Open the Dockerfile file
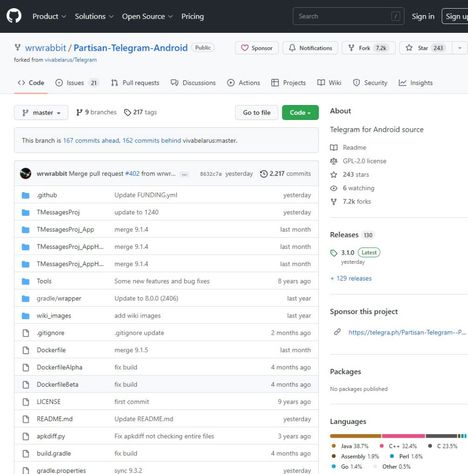 coord(51,350)
